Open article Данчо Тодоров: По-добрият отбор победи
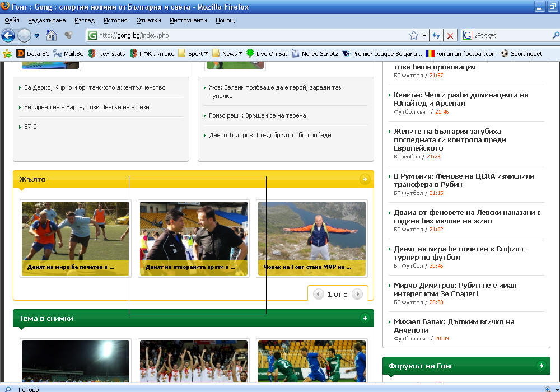The height and width of the screenshot is (392, 560). tap(270, 136)
